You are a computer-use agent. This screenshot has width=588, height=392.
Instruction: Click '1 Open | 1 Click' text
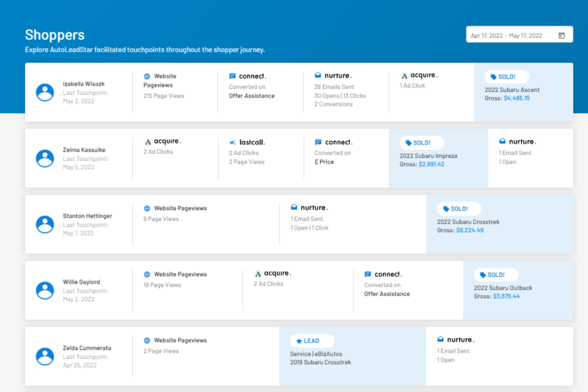tap(309, 228)
